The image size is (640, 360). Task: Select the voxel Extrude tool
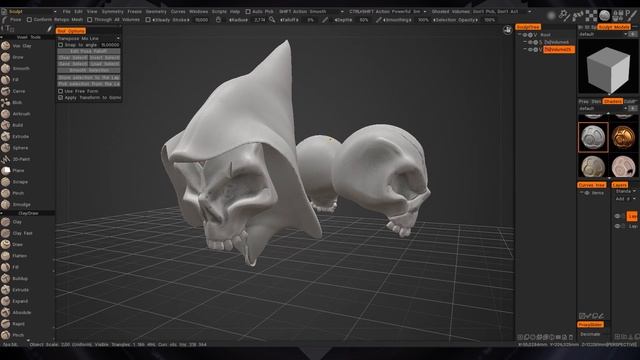point(15,136)
